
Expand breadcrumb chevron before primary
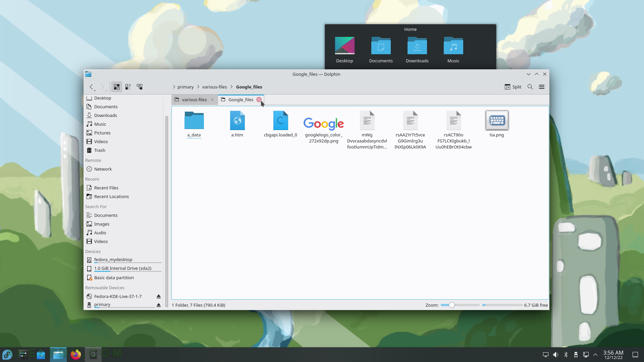pyautogui.click(x=174, y=87)
